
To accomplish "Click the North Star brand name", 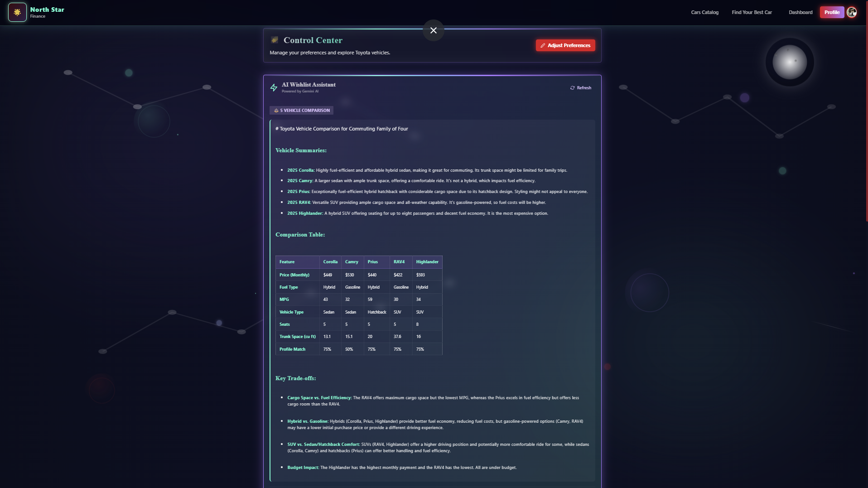I will [47, 10].
